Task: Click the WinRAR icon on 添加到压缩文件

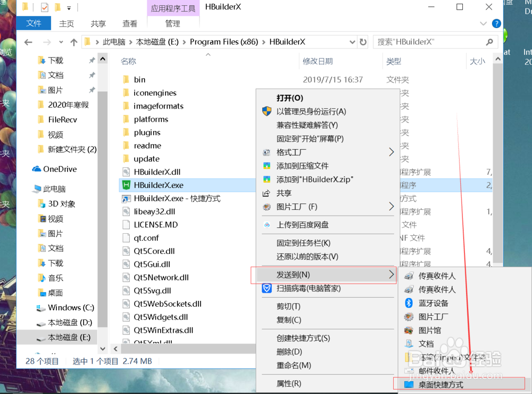Action: [265, 166]
